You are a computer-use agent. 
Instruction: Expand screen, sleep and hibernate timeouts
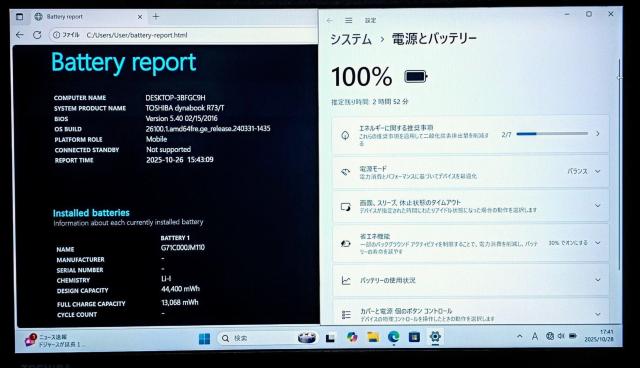[x=471, y=206]
